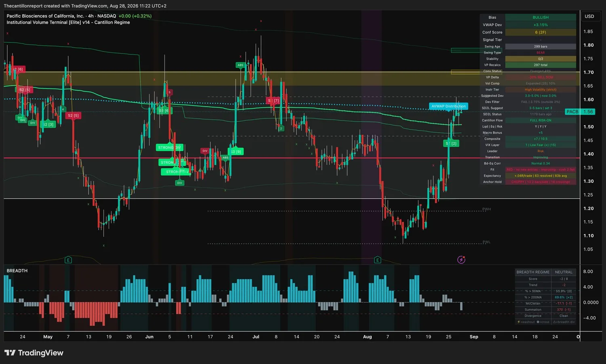Select the green S2 [6] signal label

[164, 110]
